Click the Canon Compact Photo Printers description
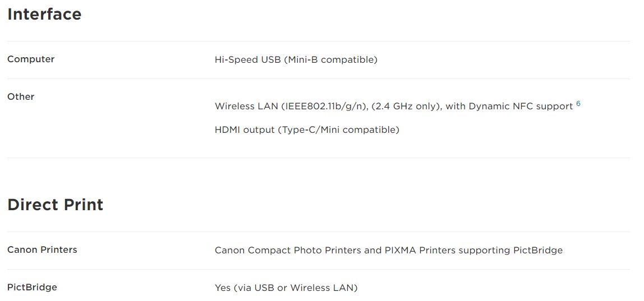The height and width of the screenshot is (301, 644). (389, 250)
